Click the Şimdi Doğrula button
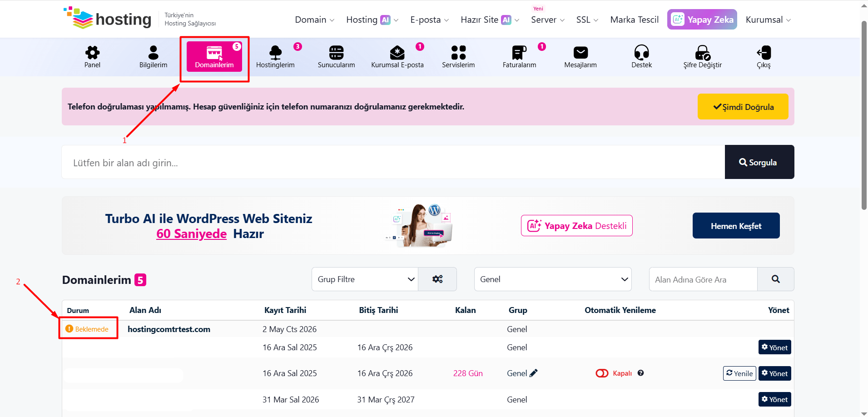Viewport: 868px width, 417px height. [x=743, y=107]
